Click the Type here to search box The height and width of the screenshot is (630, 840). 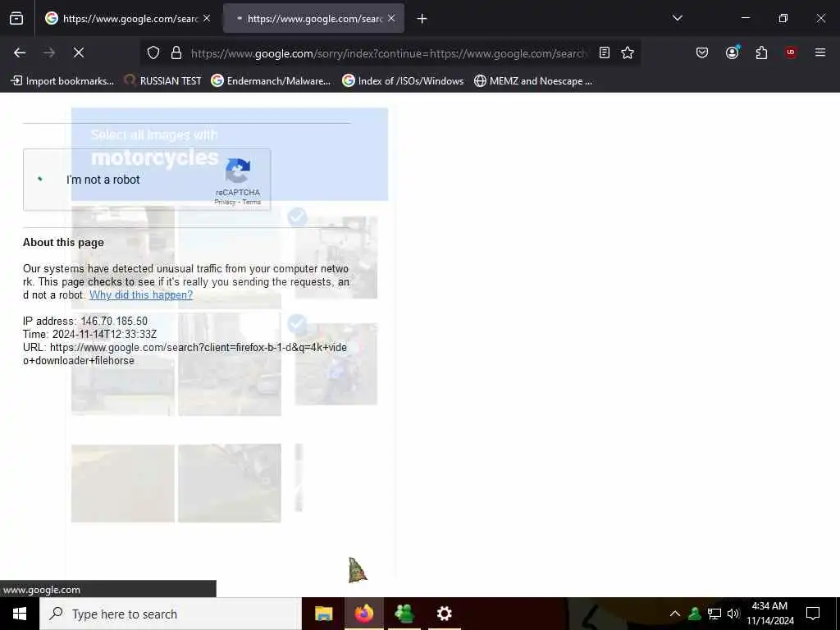[x=171, y=614]
